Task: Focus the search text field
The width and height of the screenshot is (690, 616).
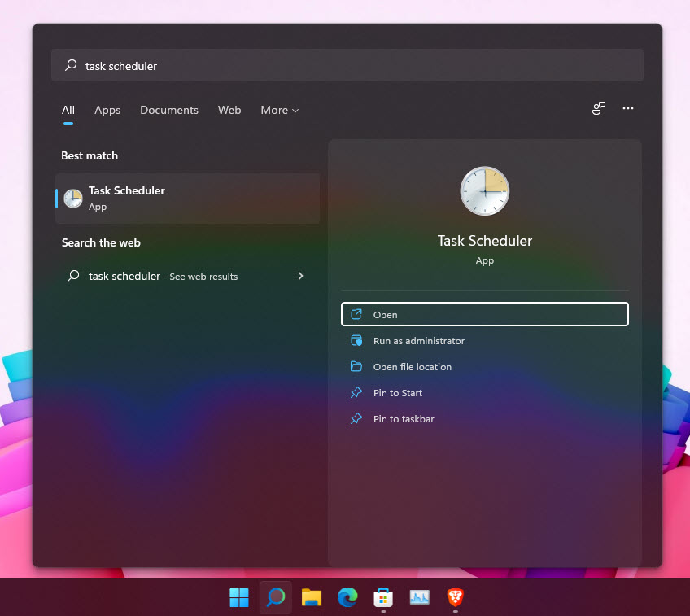Action: coord(347,66)
